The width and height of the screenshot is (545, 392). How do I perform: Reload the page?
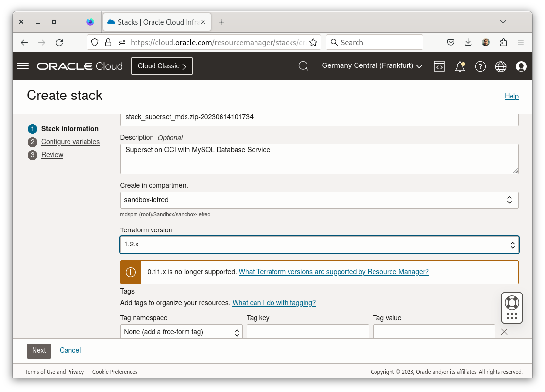pyautogui.click(x=59, y=42)
